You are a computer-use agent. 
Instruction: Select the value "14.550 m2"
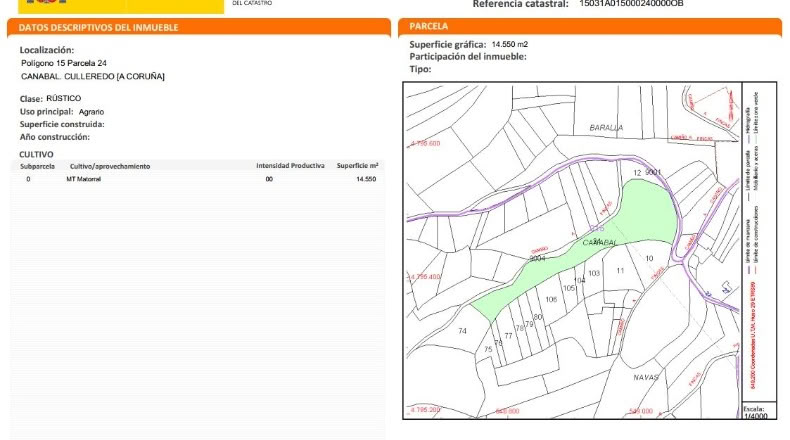pos(509,44)
